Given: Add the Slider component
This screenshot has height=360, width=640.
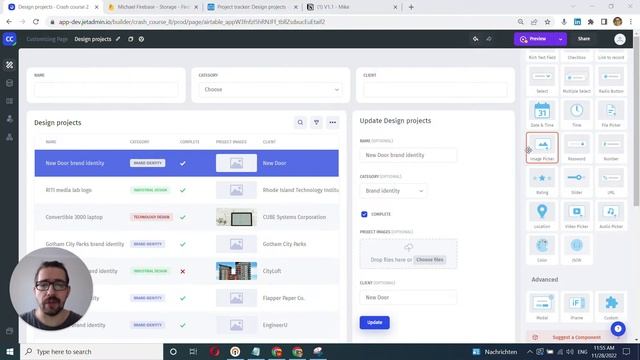Looking at the screenshot, I should [x=576, y=182].
